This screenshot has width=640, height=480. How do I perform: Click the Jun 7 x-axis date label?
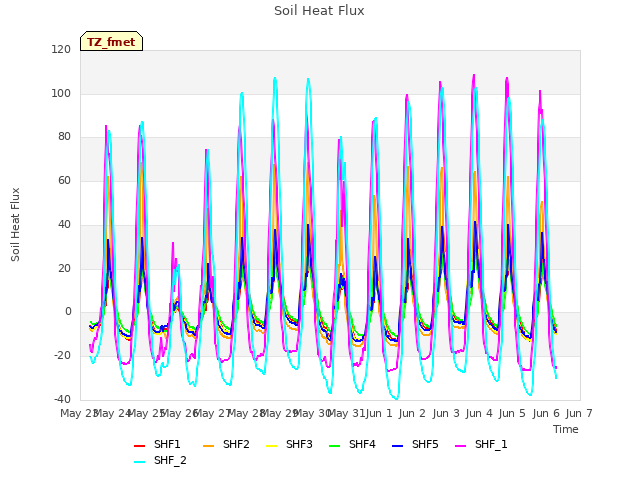point(579,413)
